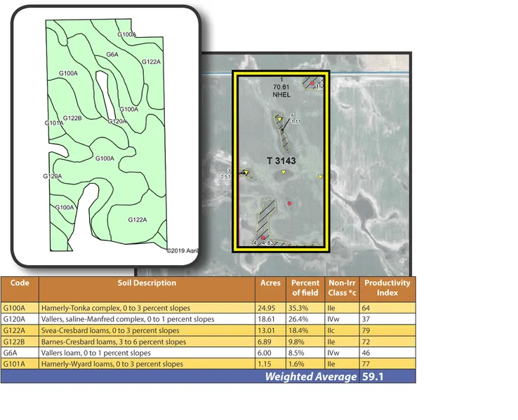The height and width of the screenshot is (420, 518).
Task: Click the red dot marker below T 3143
Action: 289,203
